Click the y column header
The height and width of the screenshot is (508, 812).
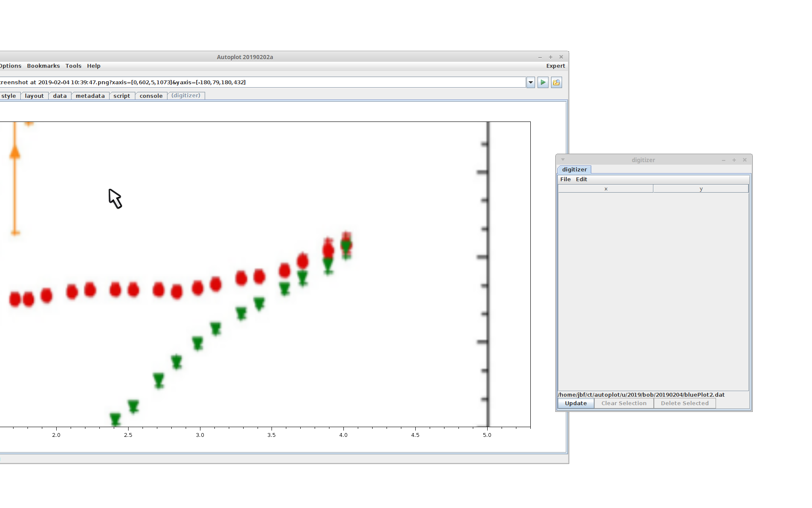click(x=701, y=189)
